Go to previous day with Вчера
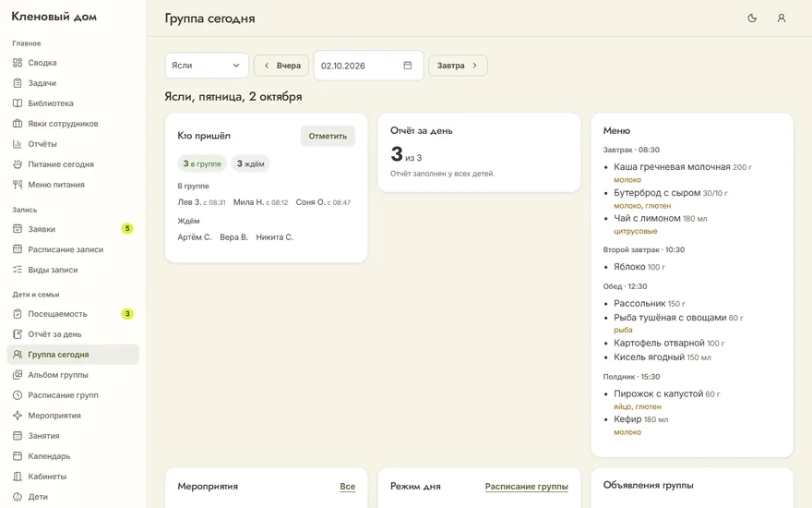 (281, 66)
